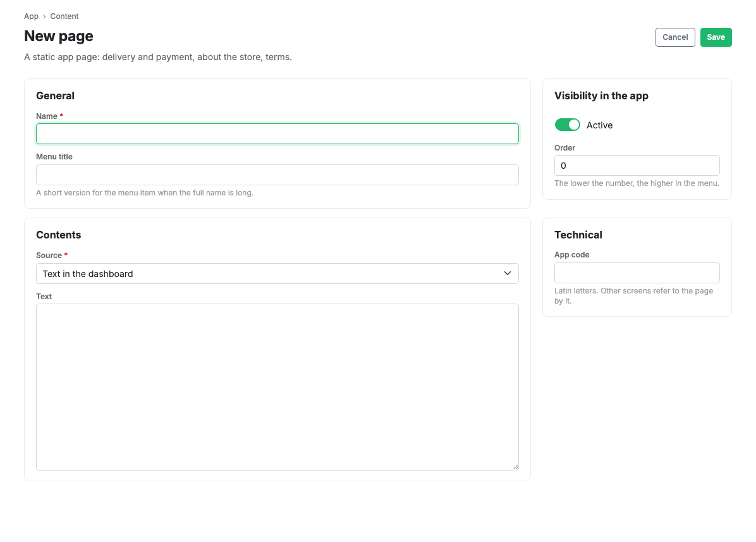Open the Source dropdown
756x542 pixels.
(x=277, y=273)
